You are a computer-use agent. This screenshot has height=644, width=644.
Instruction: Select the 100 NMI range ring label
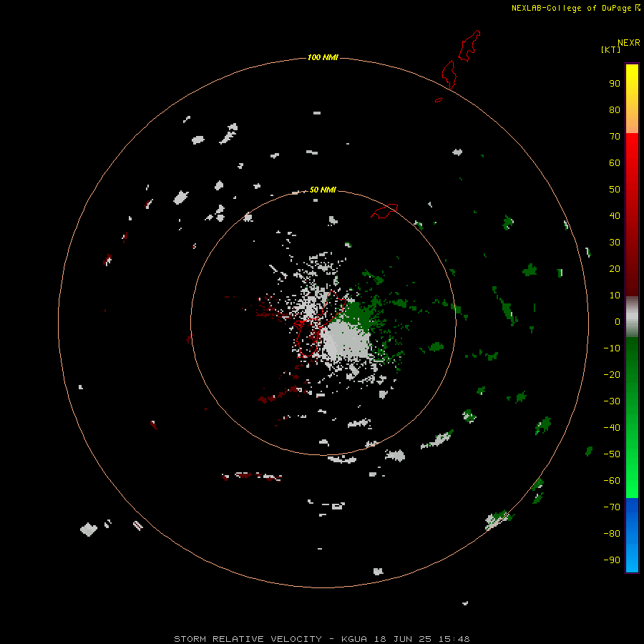(x=323, y=57)
